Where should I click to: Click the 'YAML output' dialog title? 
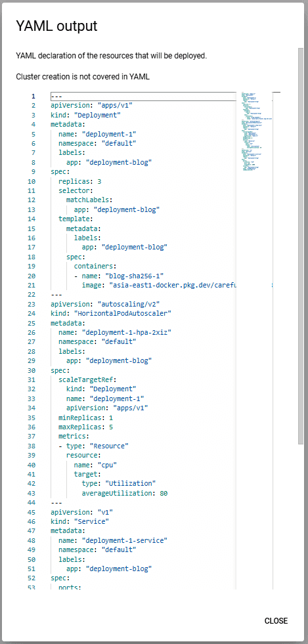[56, 26]
